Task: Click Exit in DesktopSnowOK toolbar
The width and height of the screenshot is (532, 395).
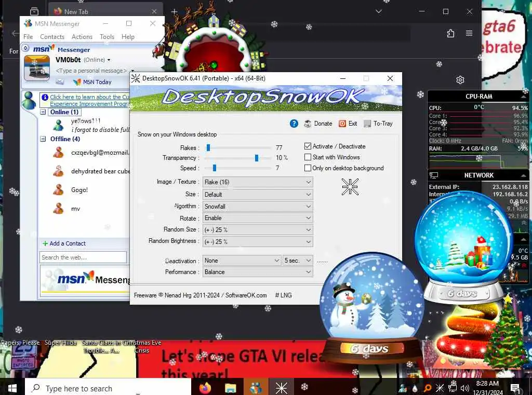Action: point(348,124)
